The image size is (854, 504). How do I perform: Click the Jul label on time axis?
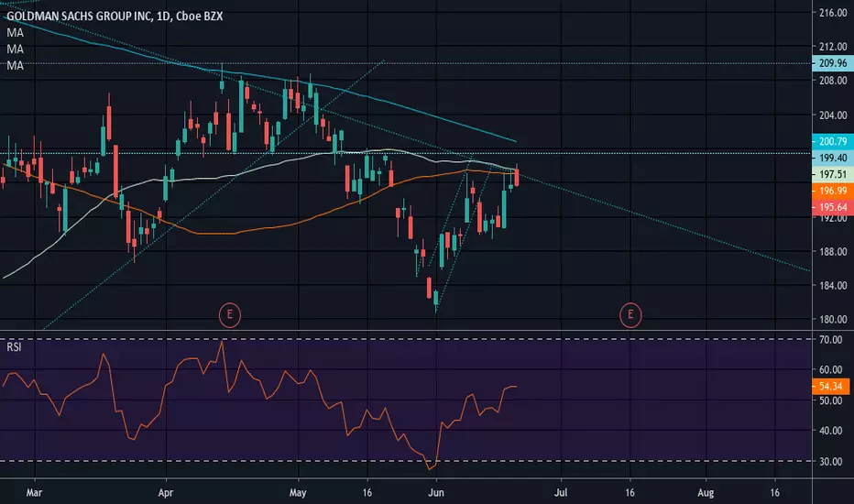(561, 493)
